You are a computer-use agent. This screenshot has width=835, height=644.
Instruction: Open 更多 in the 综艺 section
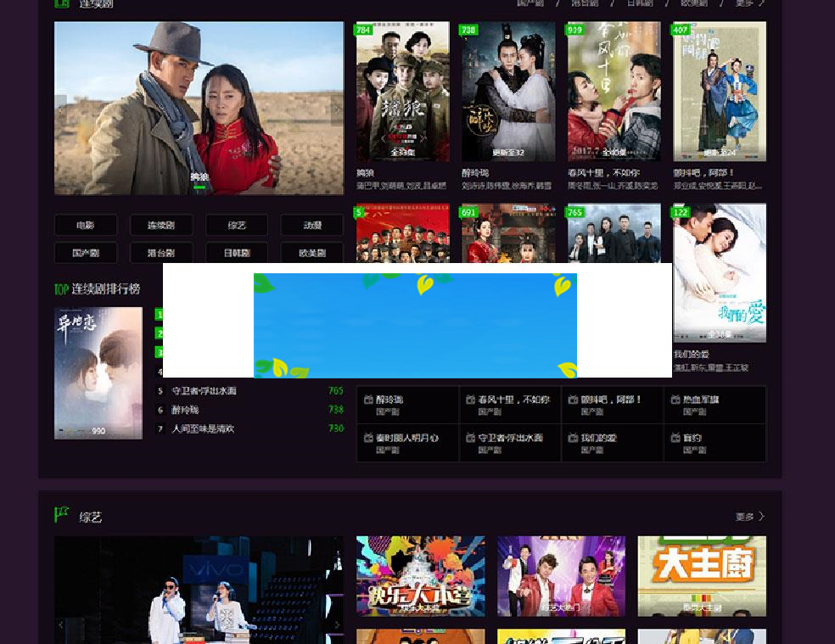[747, 515]
